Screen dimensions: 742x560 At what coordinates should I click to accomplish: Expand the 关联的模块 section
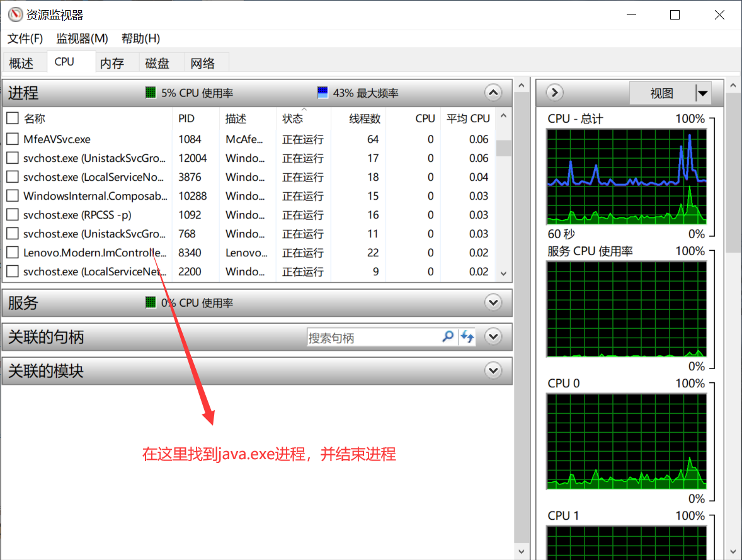[x=493, y=370]
